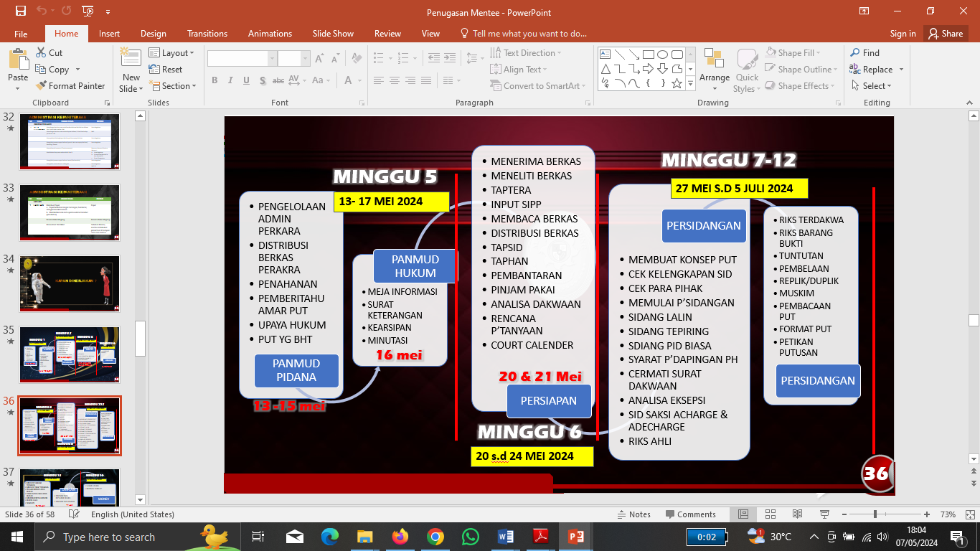This screenshot has width=980, height=551.
Task: Open the Design tab
Action: click(x=153, y=34)
